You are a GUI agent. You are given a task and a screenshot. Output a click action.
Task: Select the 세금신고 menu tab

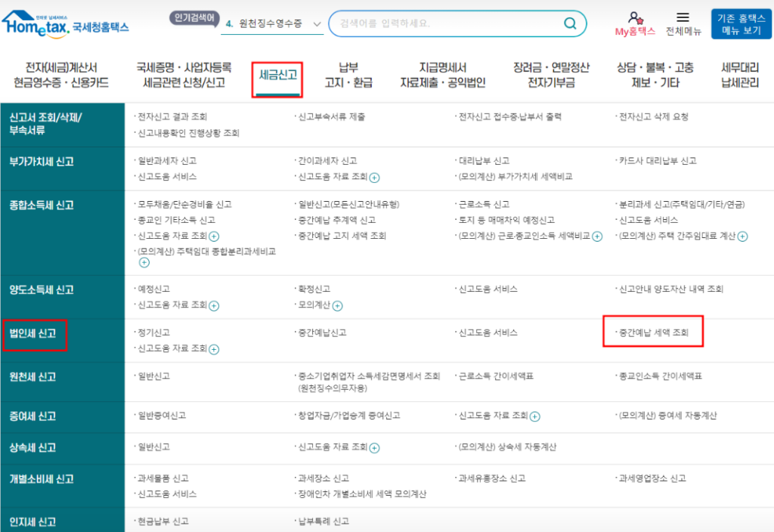278,75
